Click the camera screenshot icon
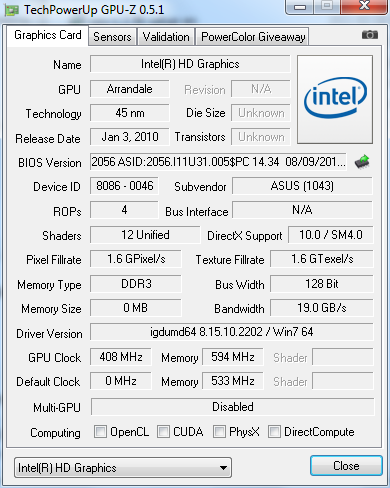This screenshot has height=488, width=390. point(370,34)
